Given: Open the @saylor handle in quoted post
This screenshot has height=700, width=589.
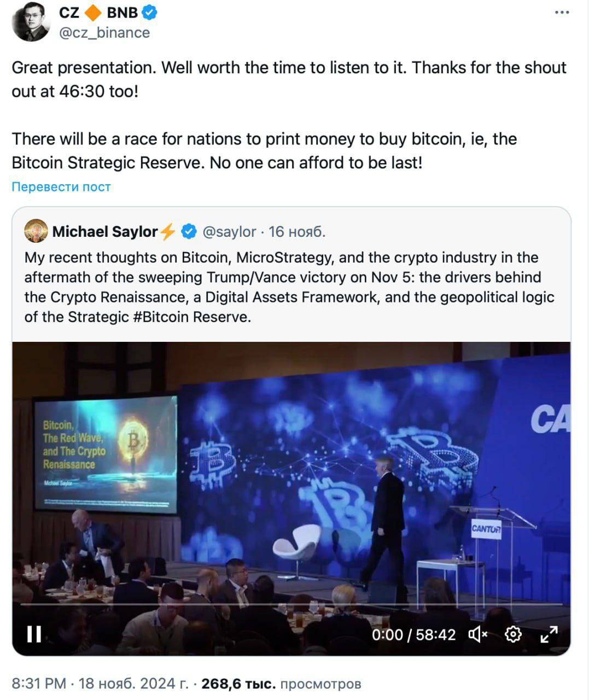Looking at the screenshot, I should [229, 232].
